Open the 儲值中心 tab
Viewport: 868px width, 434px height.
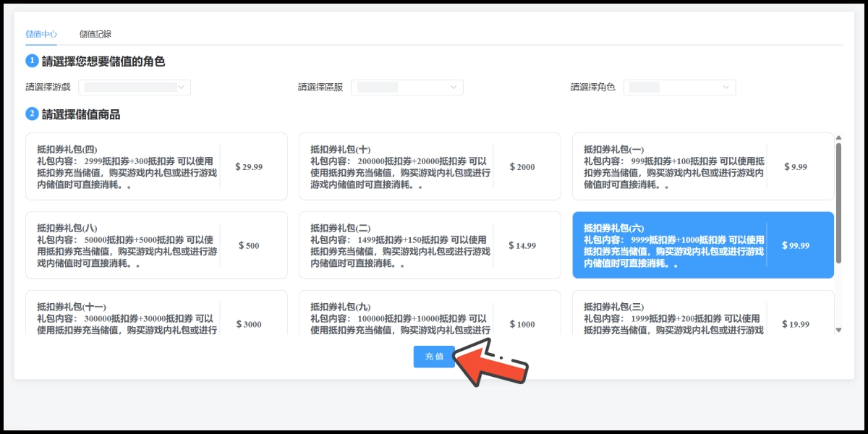pos(41,34)
